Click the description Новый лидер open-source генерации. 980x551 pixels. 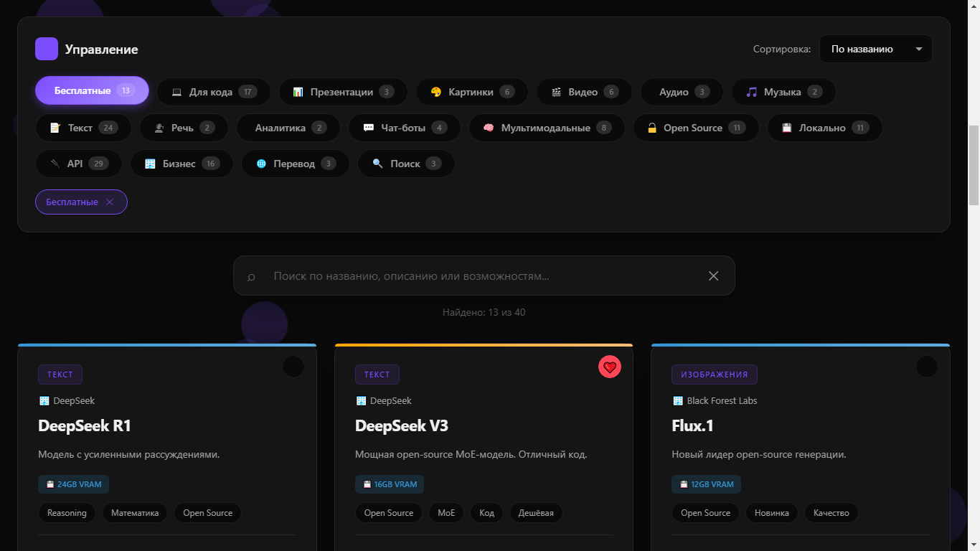click(759, 454)
